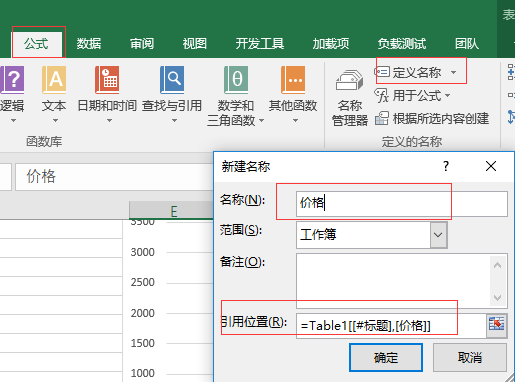515x382 pixels.
Task: Click the chart axis value 3000
Action: pos(142,252)
